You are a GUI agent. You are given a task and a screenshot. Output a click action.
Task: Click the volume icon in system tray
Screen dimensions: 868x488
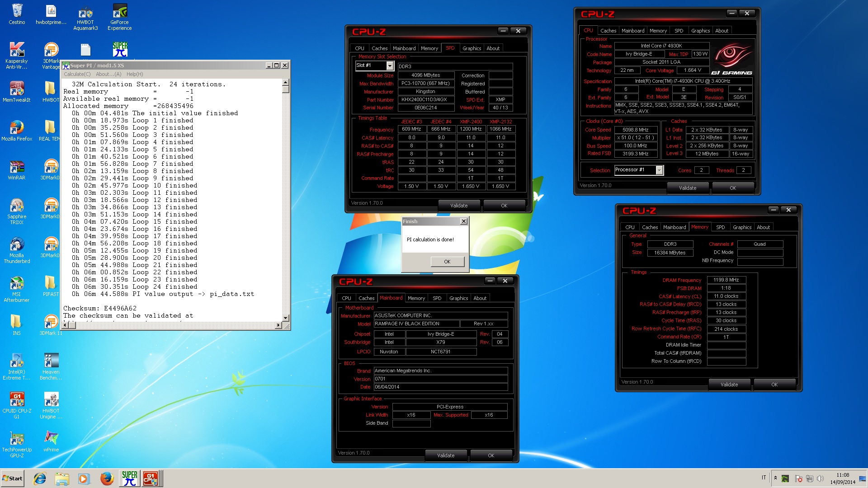(x=820, y=479)
